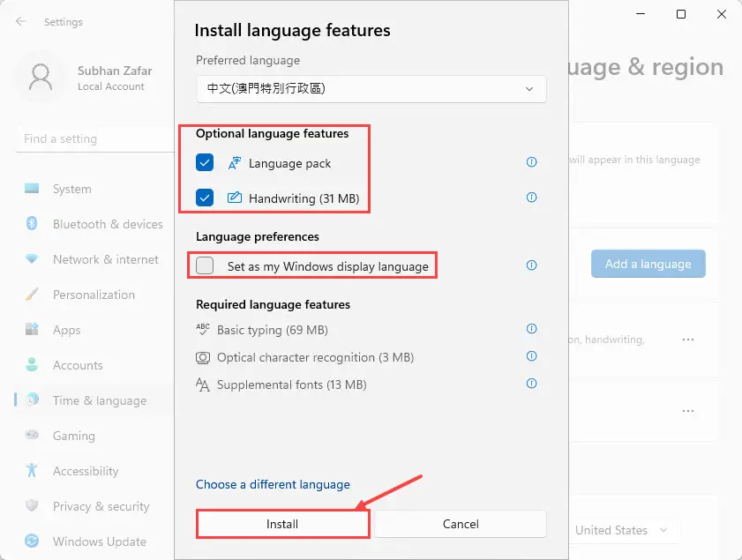
Task: Click the Find a setting search box
Action: point(94,139)
